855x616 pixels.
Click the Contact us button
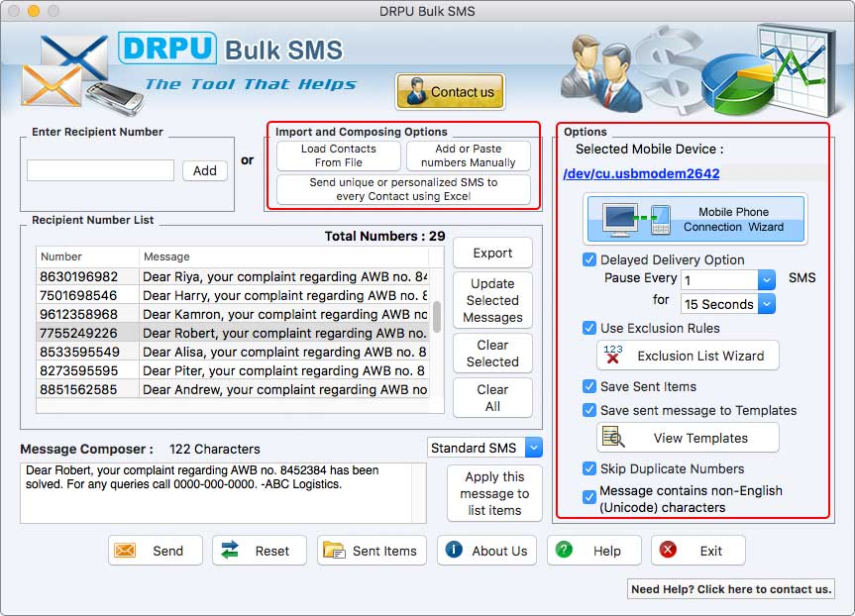click(x=451, y=91)
